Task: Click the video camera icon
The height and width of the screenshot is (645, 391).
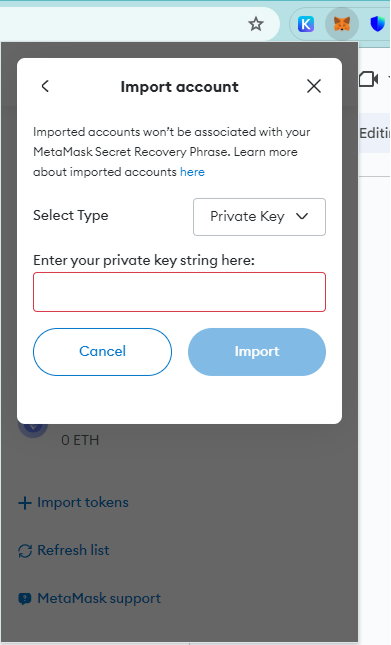Action: pyautogui.click(x=369, y=79)
